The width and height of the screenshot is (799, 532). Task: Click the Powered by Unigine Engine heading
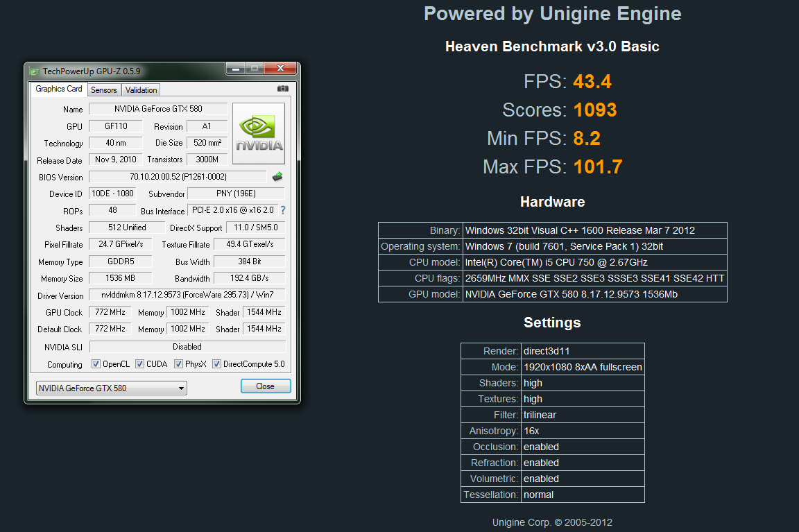coord(552,14)
